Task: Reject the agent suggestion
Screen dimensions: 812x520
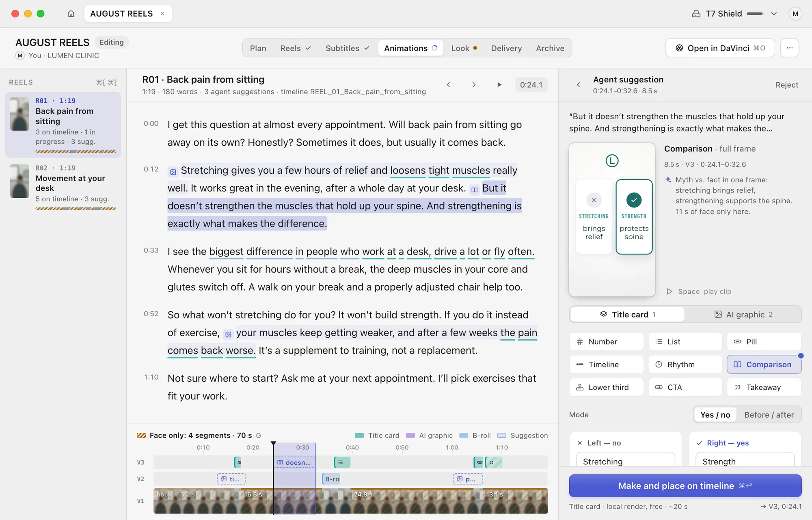Action: (786, 85)
